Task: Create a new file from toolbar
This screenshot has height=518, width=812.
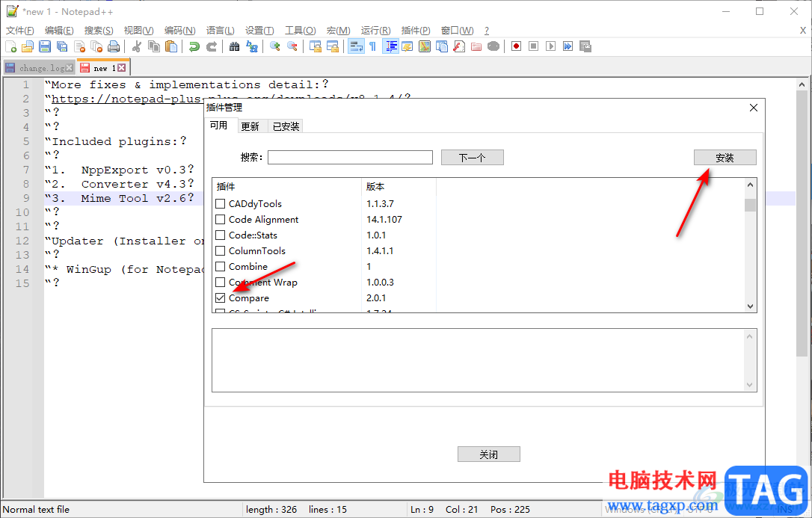Action: [x=11, y=46]
